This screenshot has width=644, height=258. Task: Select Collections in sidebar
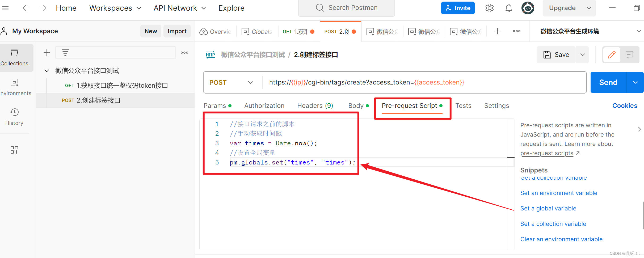[14, 57]
